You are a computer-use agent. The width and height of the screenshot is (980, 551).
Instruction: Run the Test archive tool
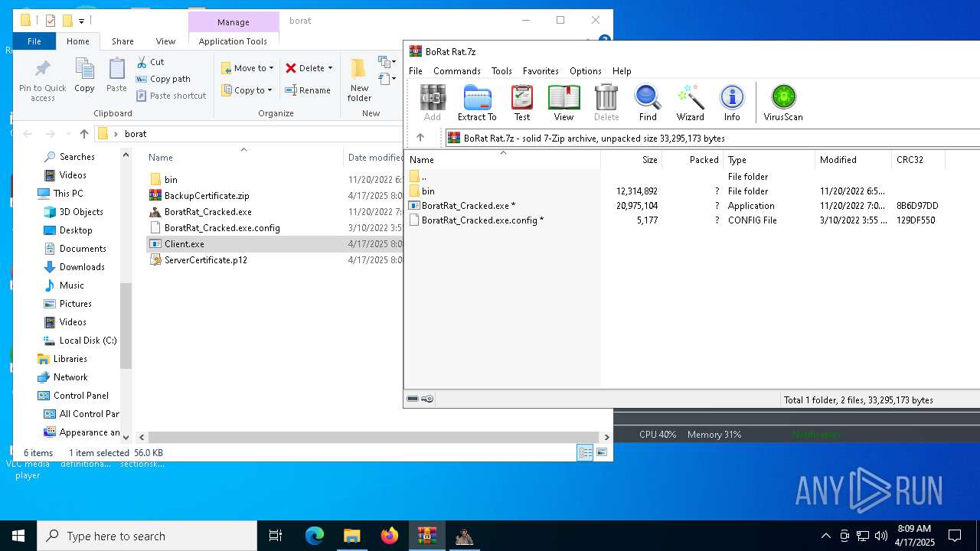(x=522, y=103)
